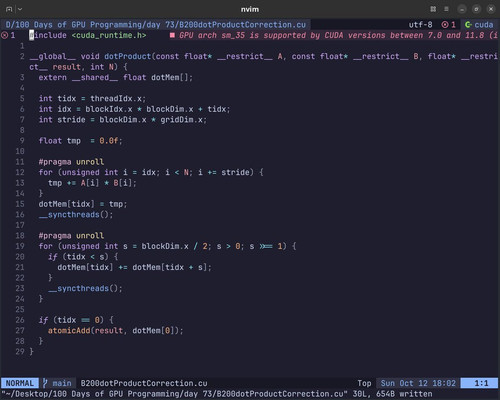The image size is (500, 400).
Task: Click the '30L, 654B written' message
Action: (x=392, y=394)
